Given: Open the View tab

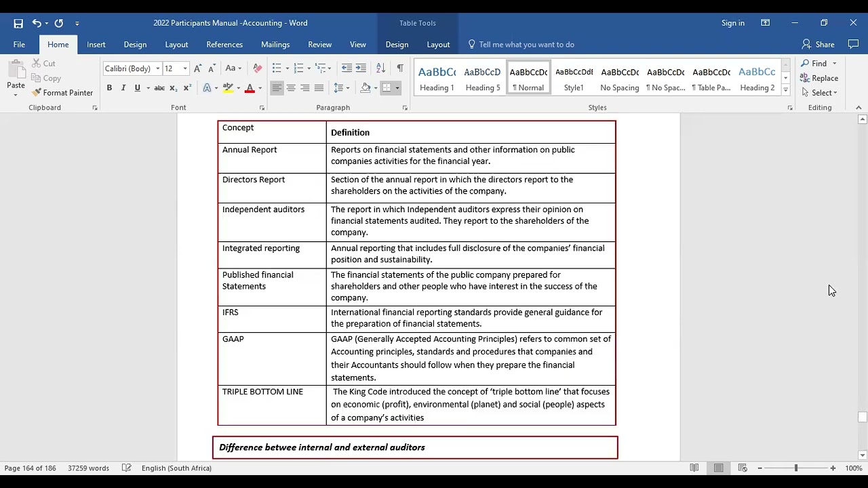Looking at the screenshot, I should tap(358, 45).
